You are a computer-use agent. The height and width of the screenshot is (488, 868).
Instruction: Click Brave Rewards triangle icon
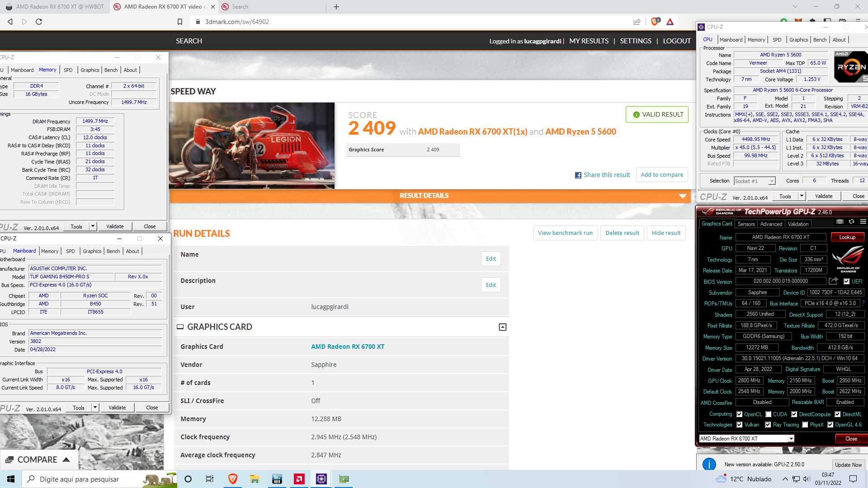coord(670,22)
